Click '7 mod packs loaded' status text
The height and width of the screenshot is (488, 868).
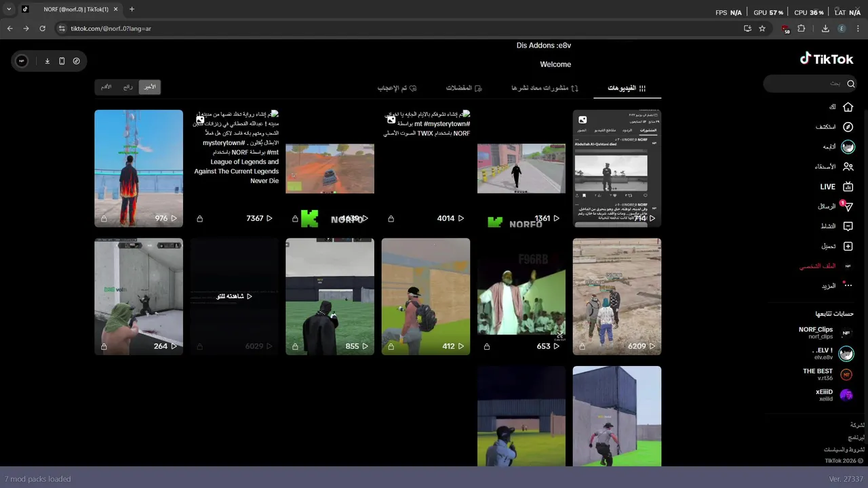[37, 479]
